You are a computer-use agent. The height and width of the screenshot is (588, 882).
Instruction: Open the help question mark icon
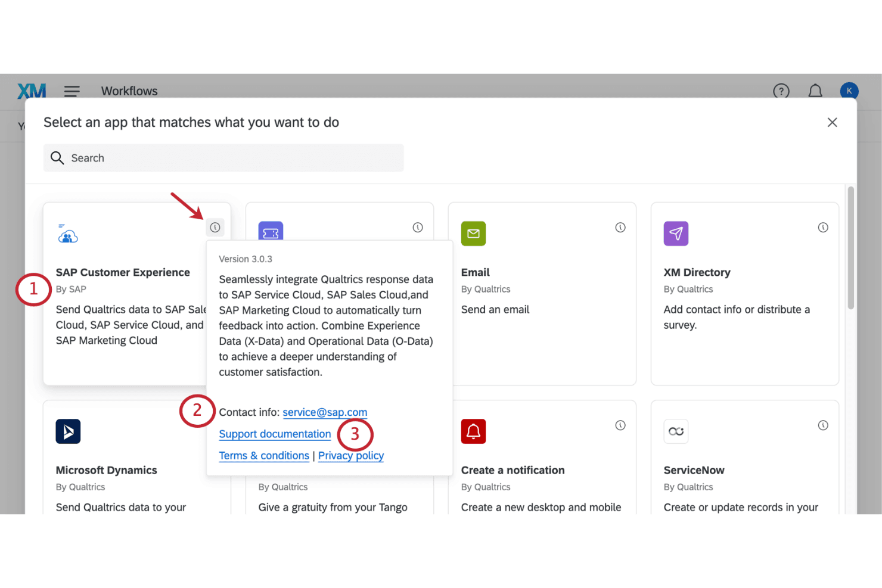coord(781,91)
